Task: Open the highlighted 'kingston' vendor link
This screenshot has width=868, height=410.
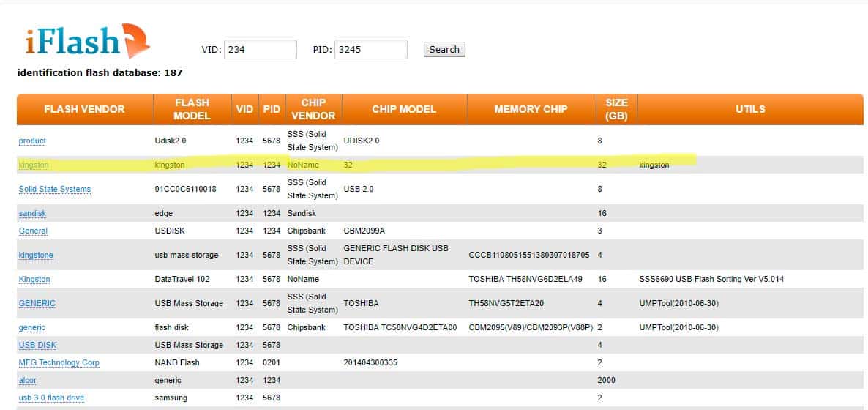Action: tap(33, 165)
